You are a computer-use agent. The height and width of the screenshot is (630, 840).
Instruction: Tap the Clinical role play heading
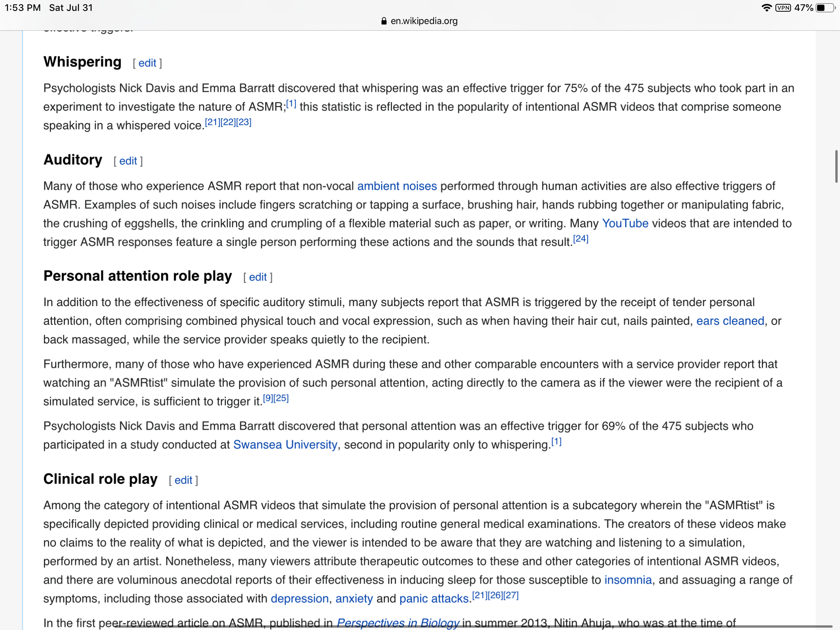100,479
